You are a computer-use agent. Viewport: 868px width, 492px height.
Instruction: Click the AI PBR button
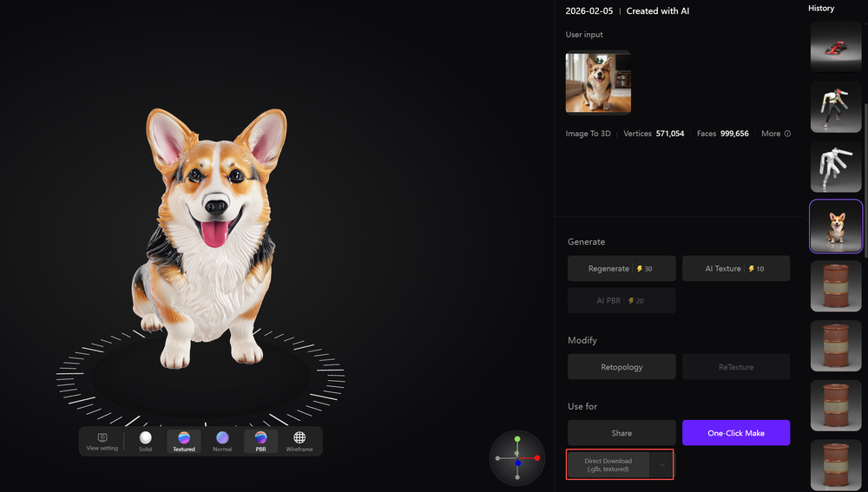coord(621,300)
